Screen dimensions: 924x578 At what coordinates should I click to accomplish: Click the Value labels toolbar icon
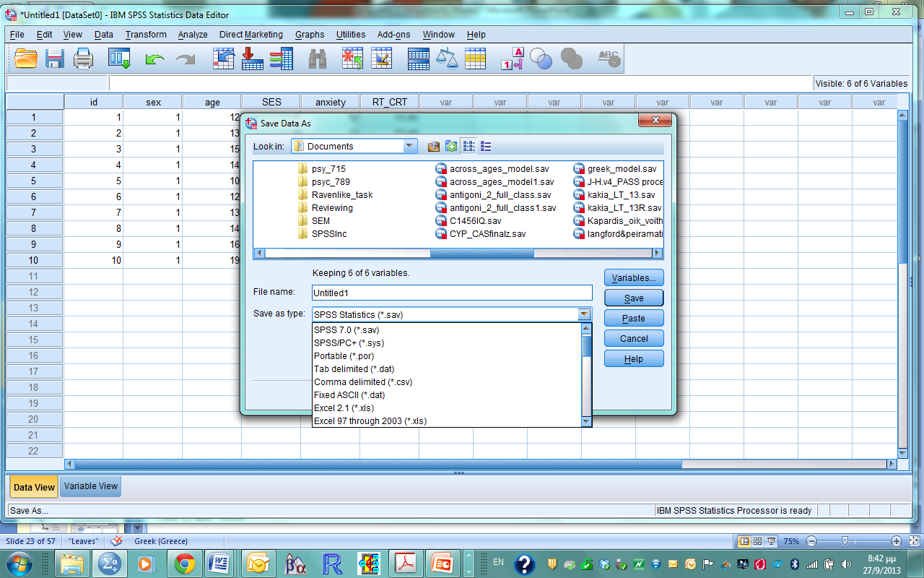click(513, 59)
